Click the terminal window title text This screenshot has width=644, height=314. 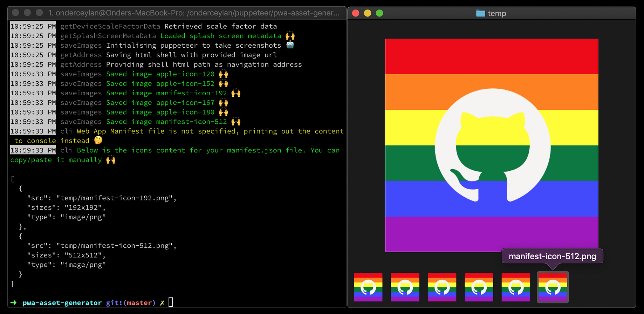[x=194, y=13]
